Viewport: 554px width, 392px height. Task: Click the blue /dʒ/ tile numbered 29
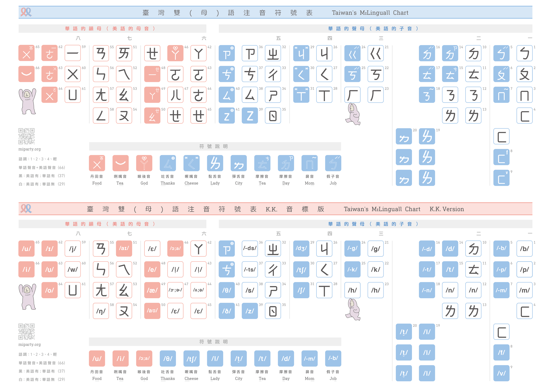point(301,249)
